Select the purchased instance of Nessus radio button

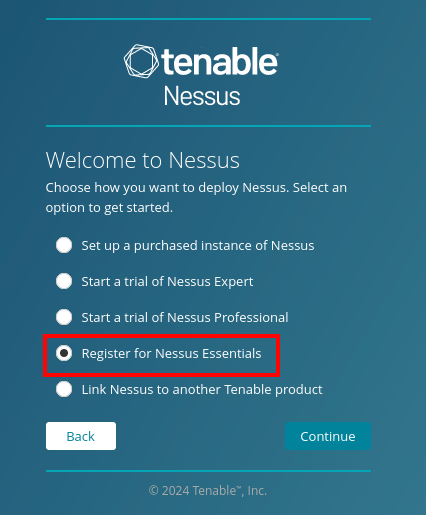(x=64, y=245)
